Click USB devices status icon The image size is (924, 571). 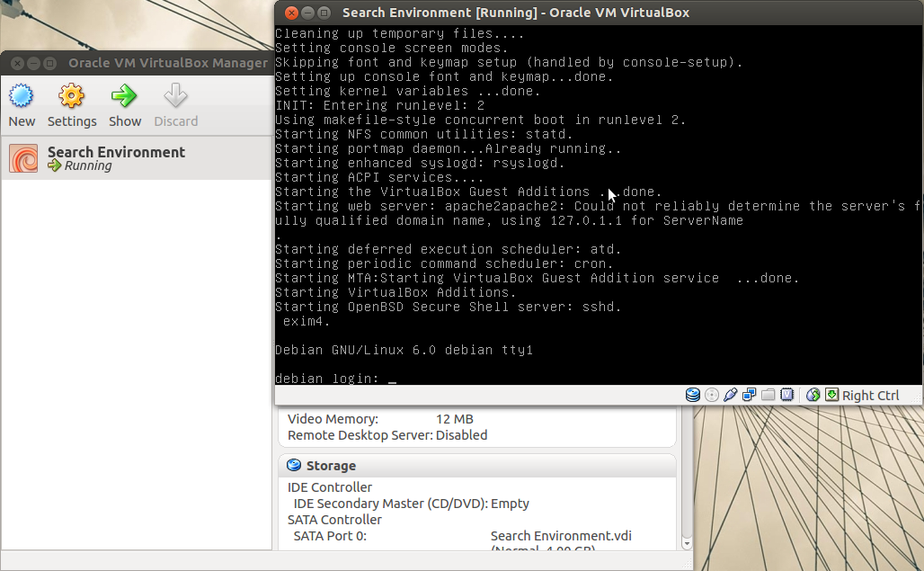click(x=730, y=395)
